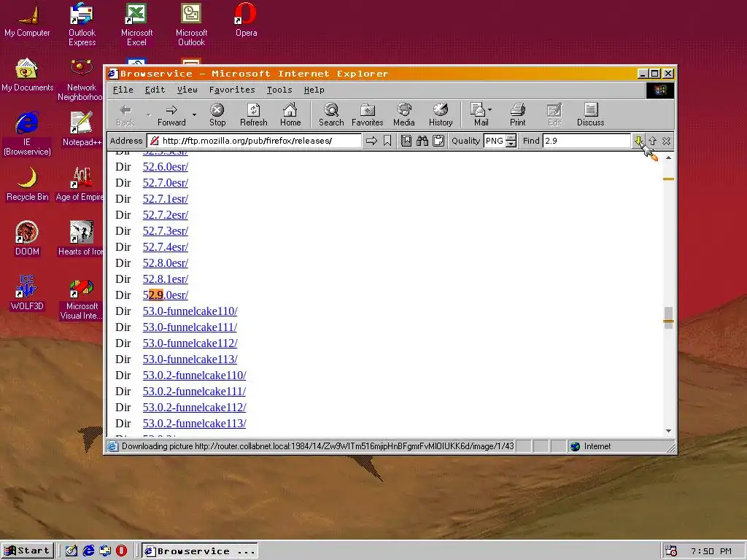The width and height of the screenshot is (747, 560).
Task: Select the Microsoft Outlook desktop icon
Action: pyautogui.click(x=192, y=25)
